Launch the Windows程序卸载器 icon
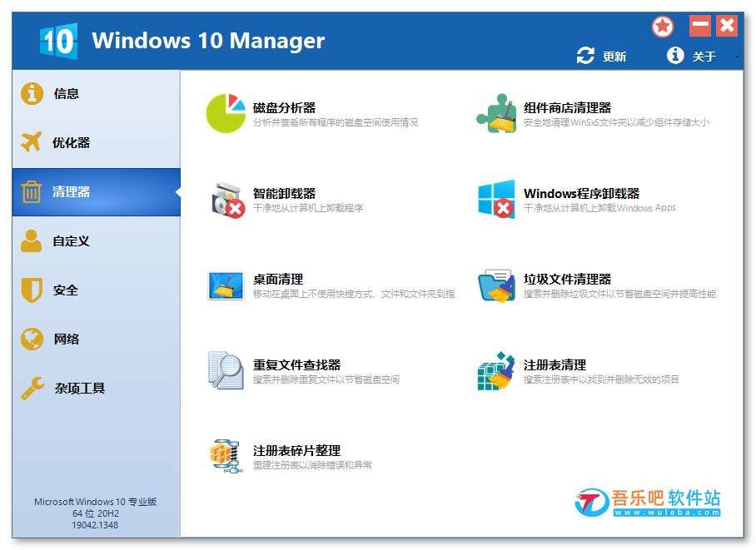 [496, 199]
